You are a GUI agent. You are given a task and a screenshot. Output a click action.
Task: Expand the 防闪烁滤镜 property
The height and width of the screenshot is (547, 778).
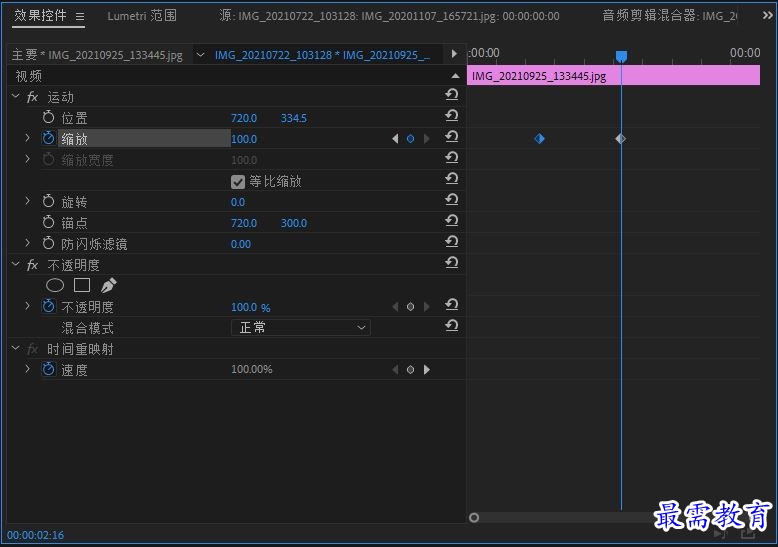coord(27,243)
